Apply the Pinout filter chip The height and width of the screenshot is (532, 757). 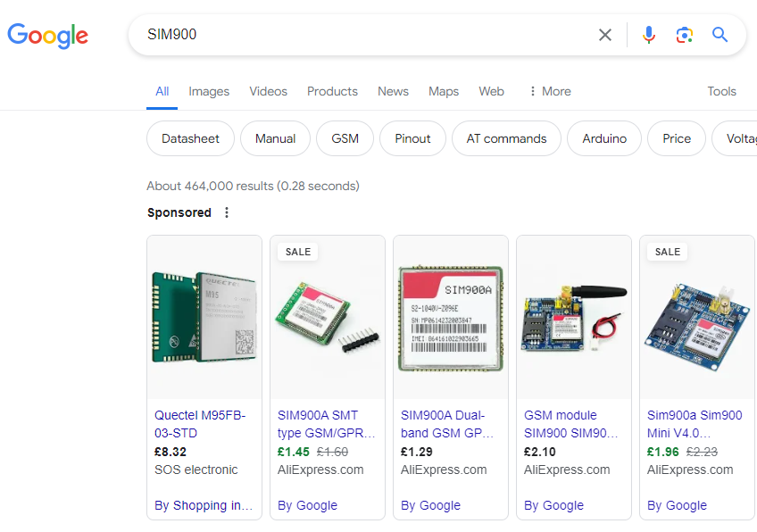point(412,138)
